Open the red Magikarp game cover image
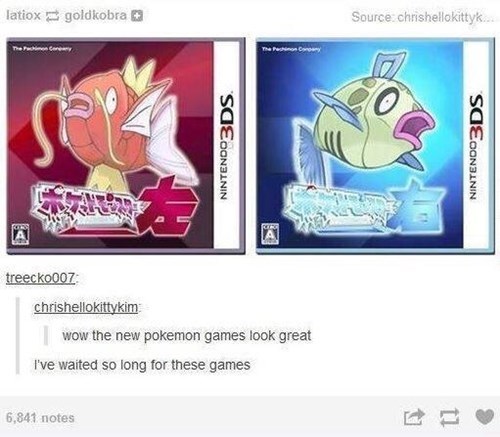 [126, 146]
